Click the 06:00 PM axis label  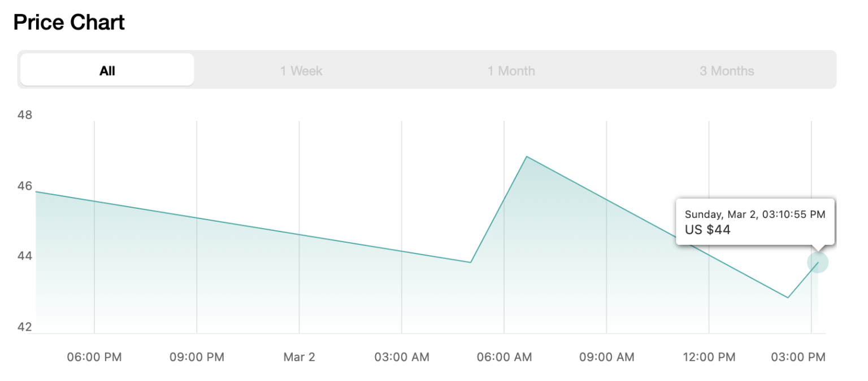tap(94, 357)
